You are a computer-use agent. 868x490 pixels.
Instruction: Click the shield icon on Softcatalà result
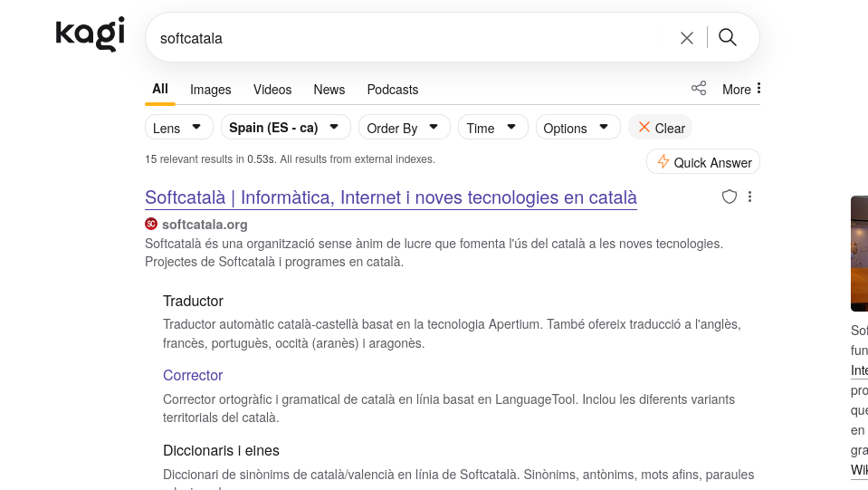coord(729,197)
